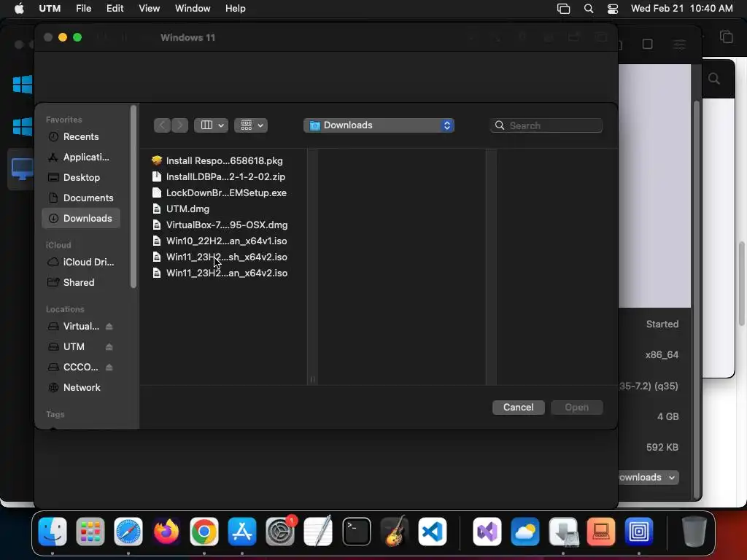The height and width of the screenshot is (560, 747).
Task: Open App Store from the Dock
Action: [x=242, y=532]
